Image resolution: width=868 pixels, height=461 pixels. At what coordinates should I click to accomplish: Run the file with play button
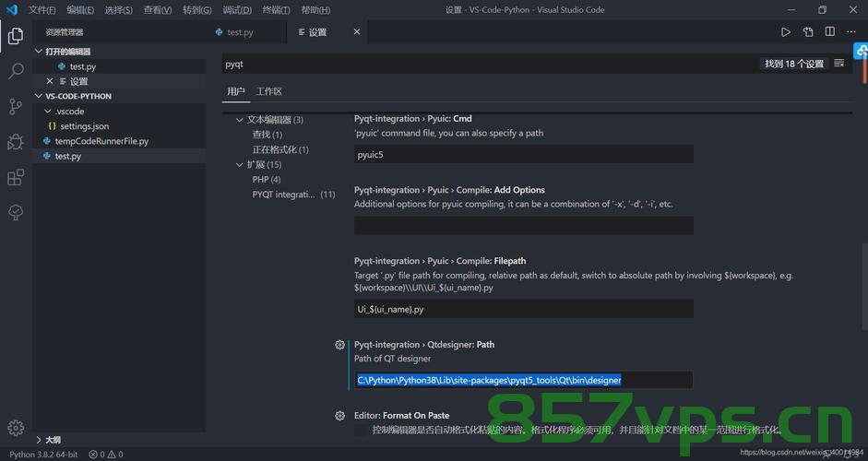[x=786, y=32]
